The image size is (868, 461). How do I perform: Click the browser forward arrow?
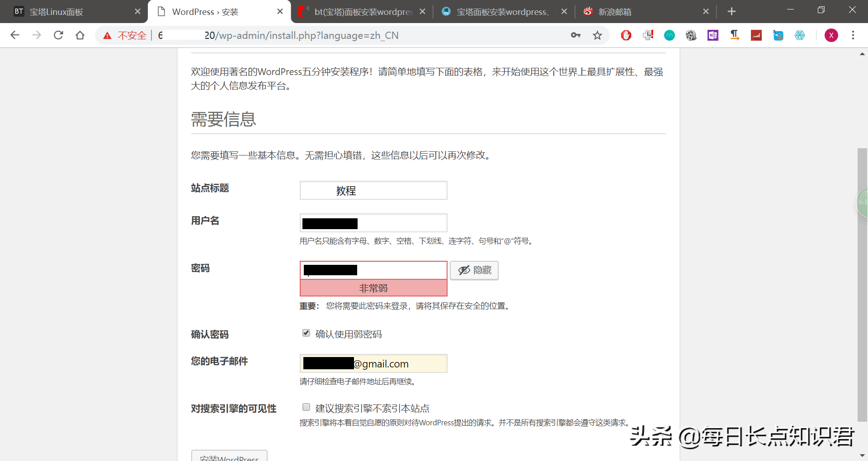(37, 35)
